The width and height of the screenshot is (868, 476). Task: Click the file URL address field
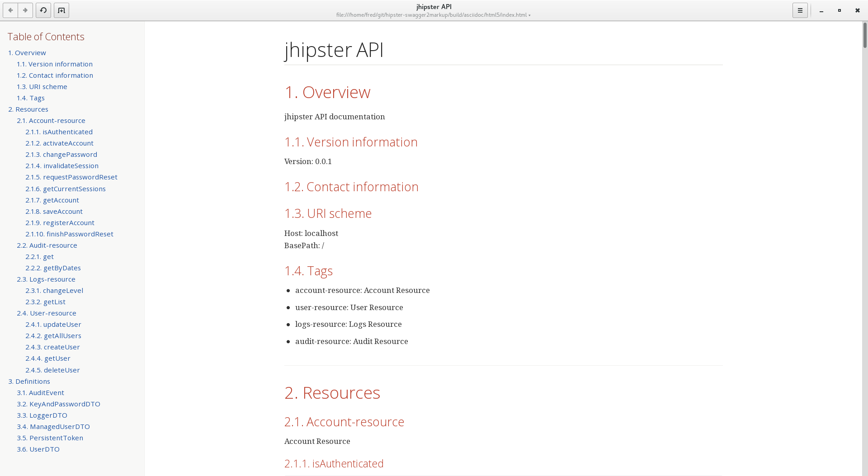tap(431, 15)
